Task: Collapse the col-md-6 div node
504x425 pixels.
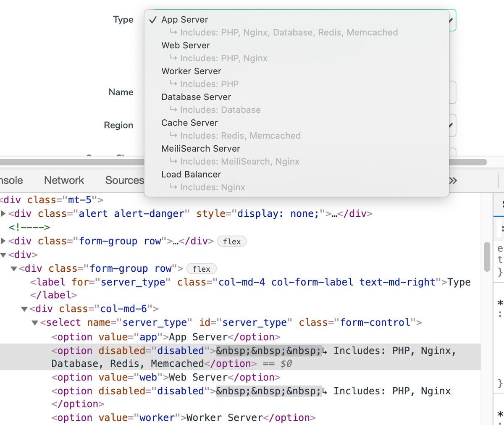Action: [24, 309]
